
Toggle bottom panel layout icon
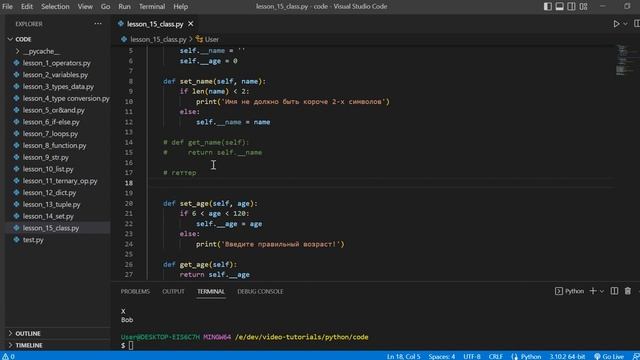tap(560, 7)
